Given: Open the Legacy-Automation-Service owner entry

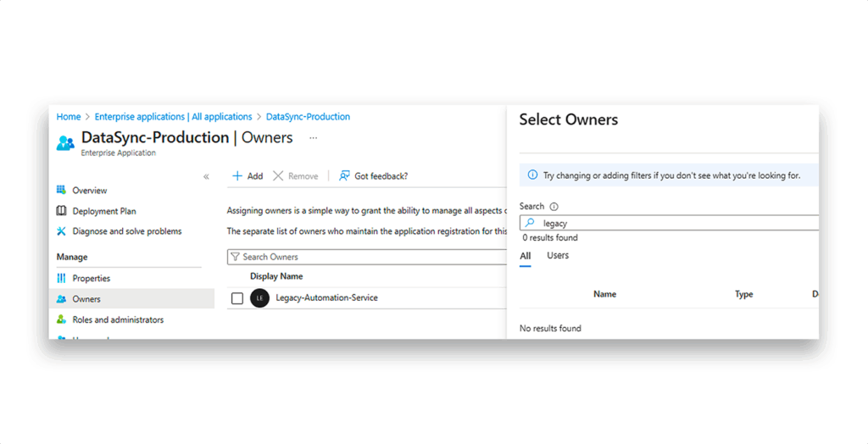Looking at the screenshot, I should [x=326, y=298].
